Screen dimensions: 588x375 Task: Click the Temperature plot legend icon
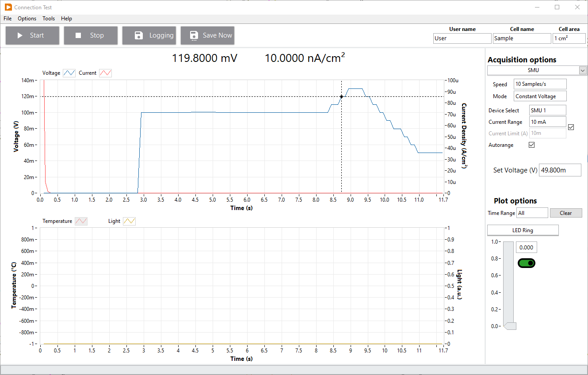point(81,221)
